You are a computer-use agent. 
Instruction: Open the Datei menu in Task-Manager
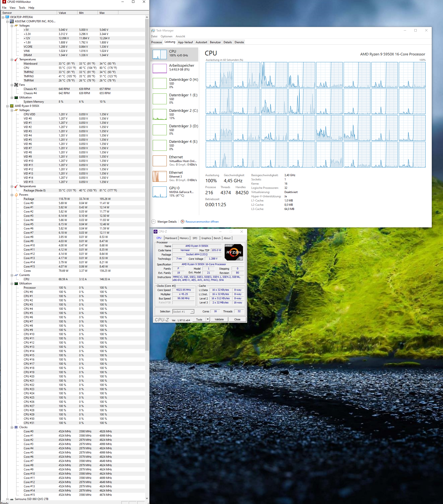point(154,36)
